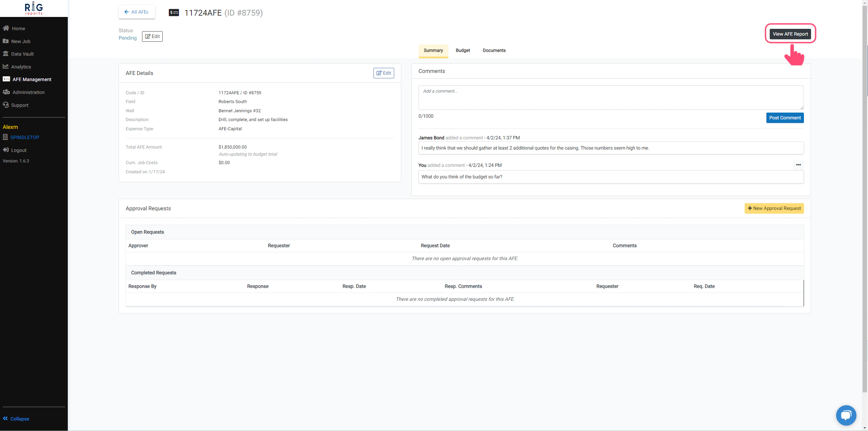The image size is (868, 431).
Task: Switch to the Documents tab
Action: (494, 51)
